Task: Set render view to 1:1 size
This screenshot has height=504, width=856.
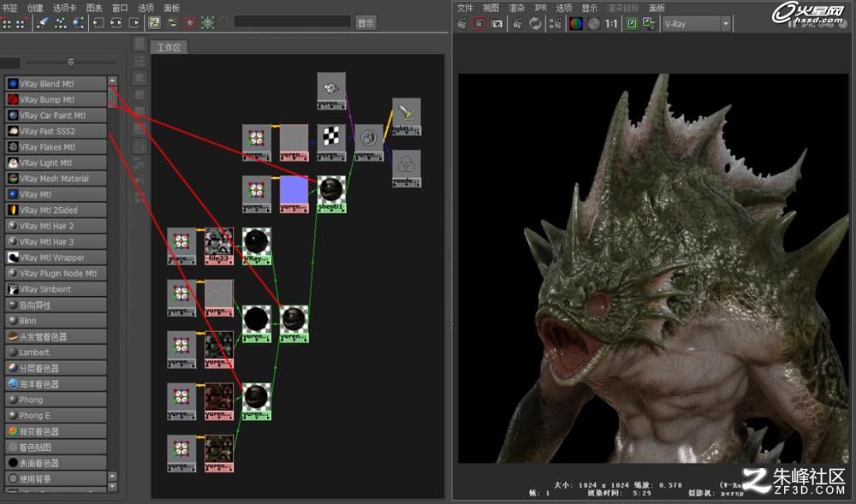Action: [611, 24]
